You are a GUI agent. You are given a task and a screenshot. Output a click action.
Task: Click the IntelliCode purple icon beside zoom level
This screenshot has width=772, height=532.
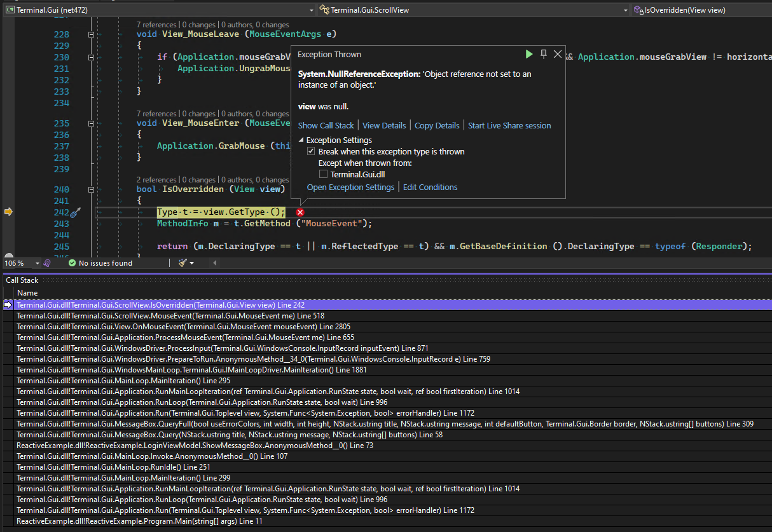tap(47, 263)
